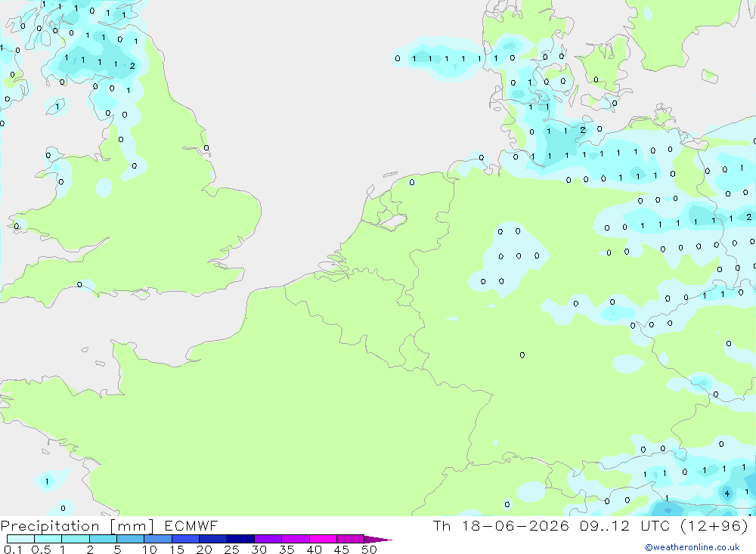Click the 25–30 mm dark navy swatch
The image size is (756, 554).
pyautogui.click(x=240, y=539)
